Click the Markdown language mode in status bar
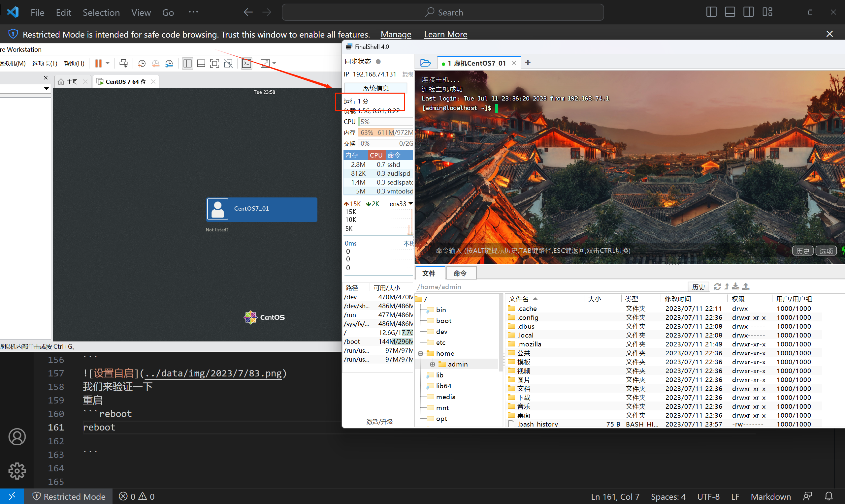The width and height of the screenshot is (845, 504). tap(770, 496)
